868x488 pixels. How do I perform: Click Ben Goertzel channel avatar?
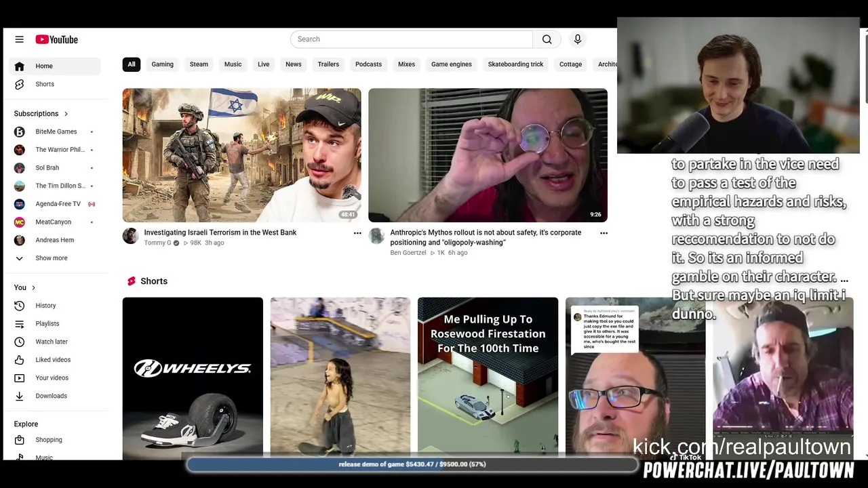tap(376, 236)
